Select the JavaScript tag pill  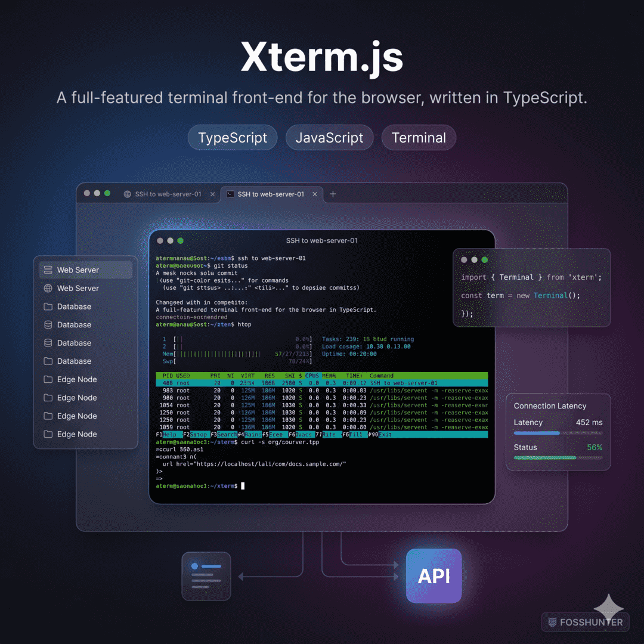(x=329, y=138)
